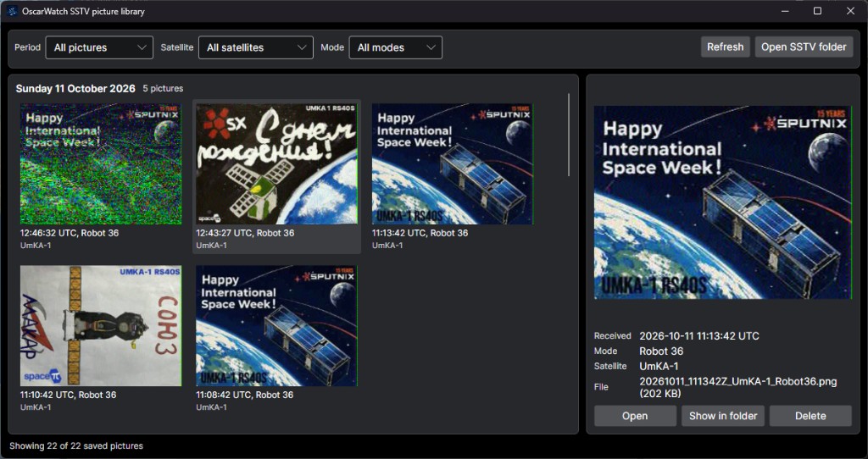Click the Satellite value UmKA-1 in details
This screenshot has width=868, height=459.
tap(659, 366)
